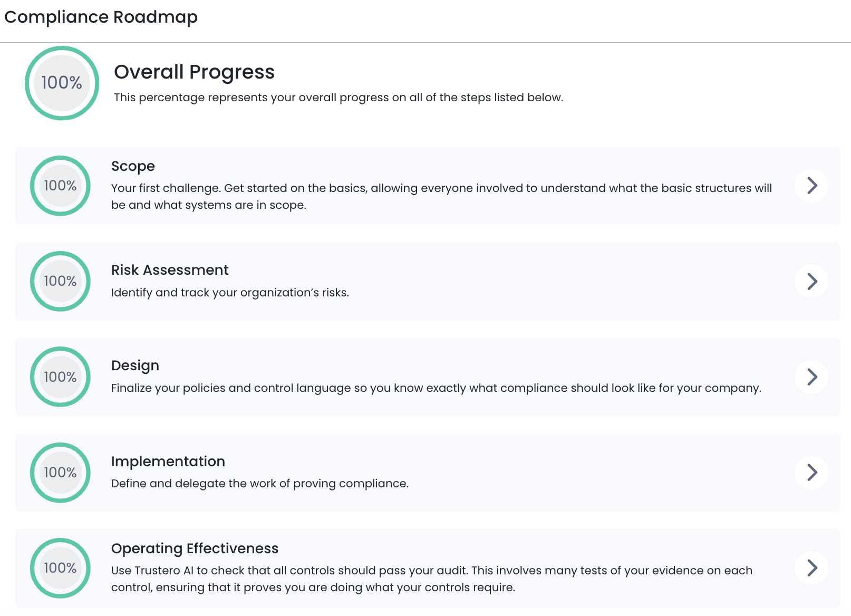Click the Compliance Roadmap page title
The image size is (851, 616).
[x=101, y=17]
